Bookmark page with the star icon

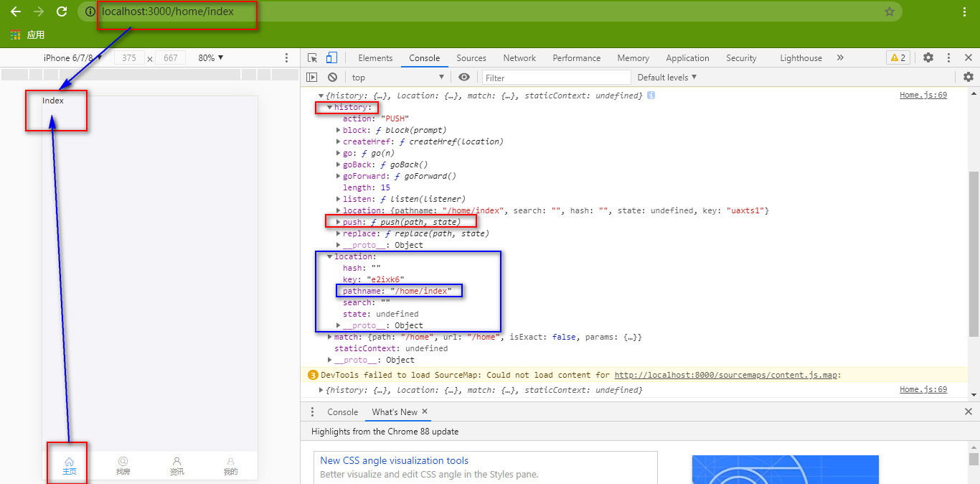click(890, 11)
